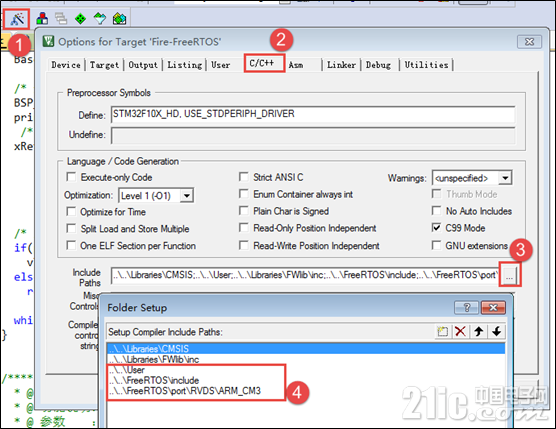Click the cyan gem Select Software Packs icon

[x=100, y=18]
